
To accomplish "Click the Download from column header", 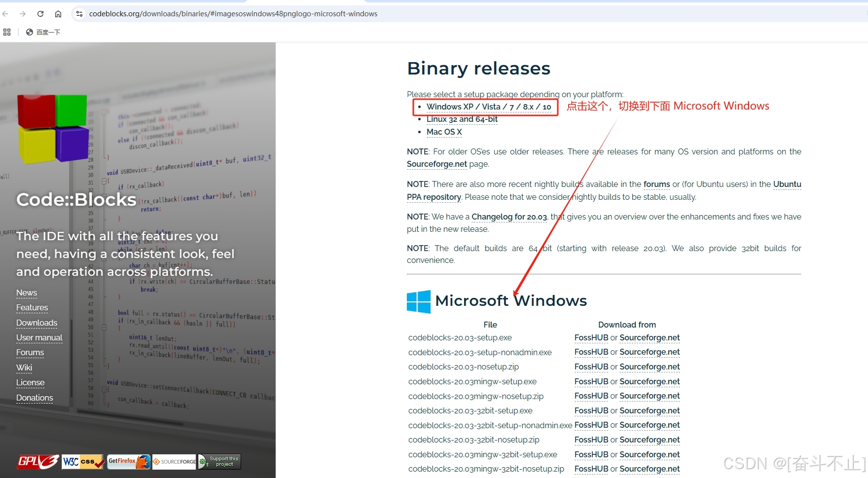I will [x=627, y=325].
